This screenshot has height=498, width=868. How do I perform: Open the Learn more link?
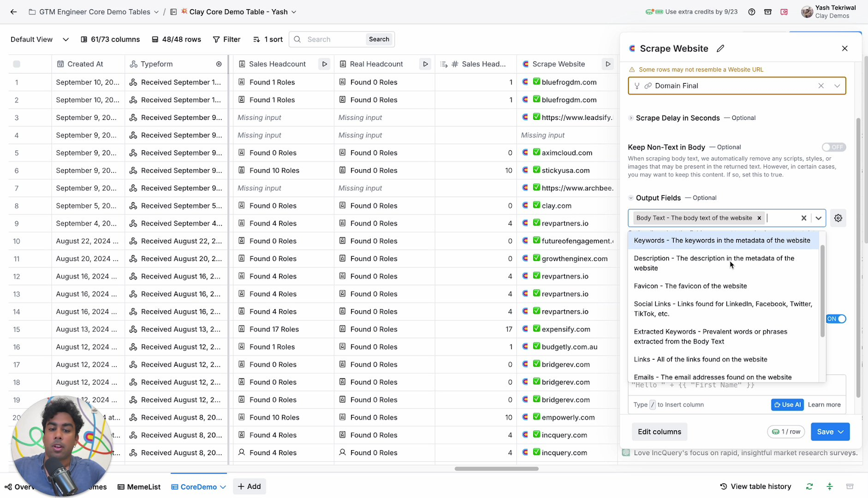click(x=824, y=405)
